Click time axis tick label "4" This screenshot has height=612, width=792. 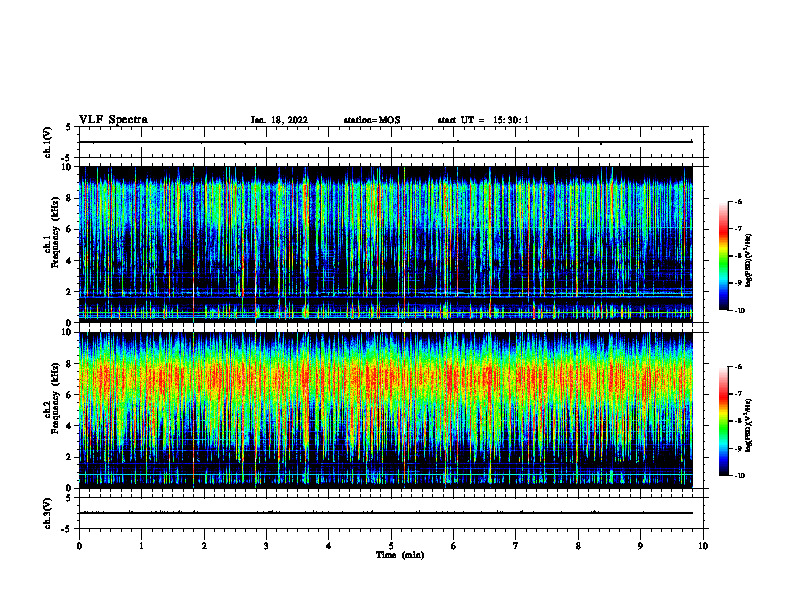click(329, 546)
